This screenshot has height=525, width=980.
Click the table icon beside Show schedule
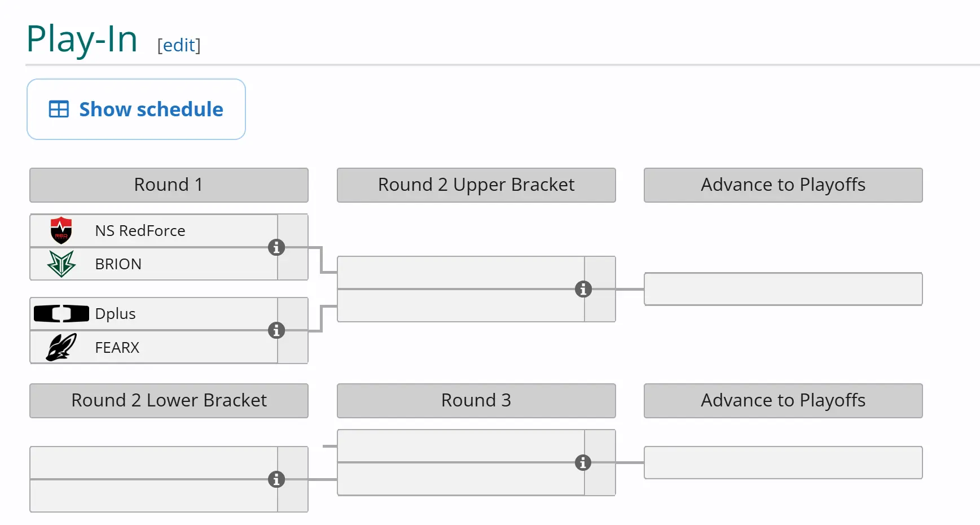click(x=59, y=109)
